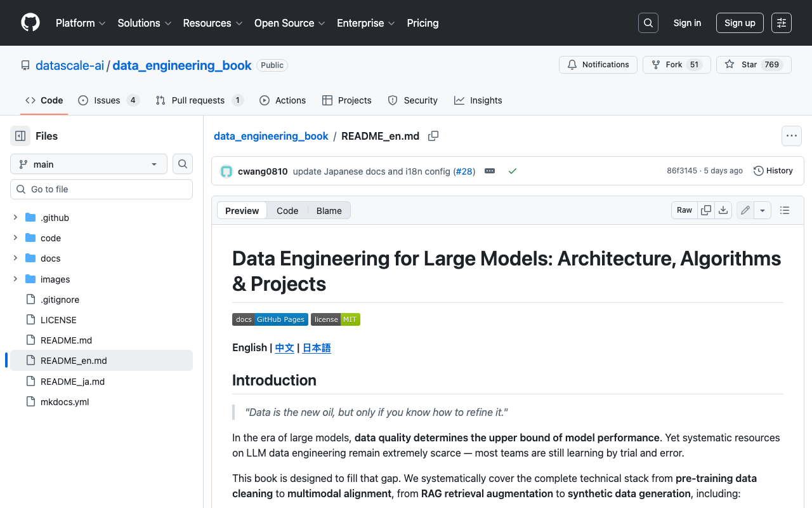The image size is (812, 508).
Task: Edit the file with the pencil icon
Action: (745, 210)
